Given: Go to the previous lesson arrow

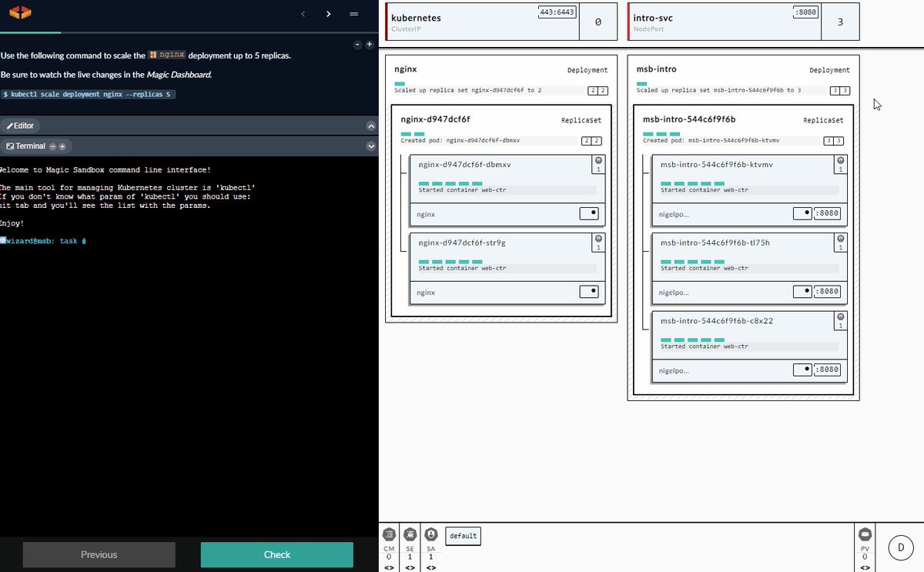Looking at the screenshot, I should click(x=303, y=14).
